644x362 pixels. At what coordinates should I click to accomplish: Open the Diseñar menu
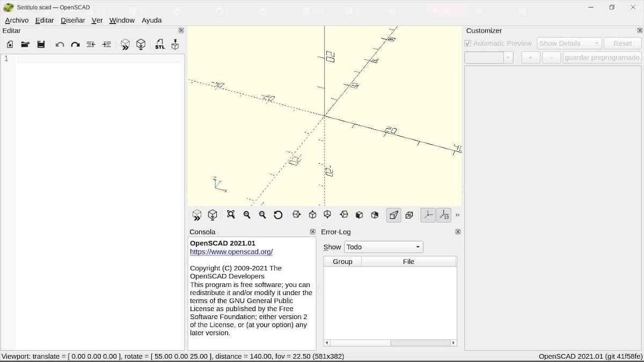tap(73, 20)
